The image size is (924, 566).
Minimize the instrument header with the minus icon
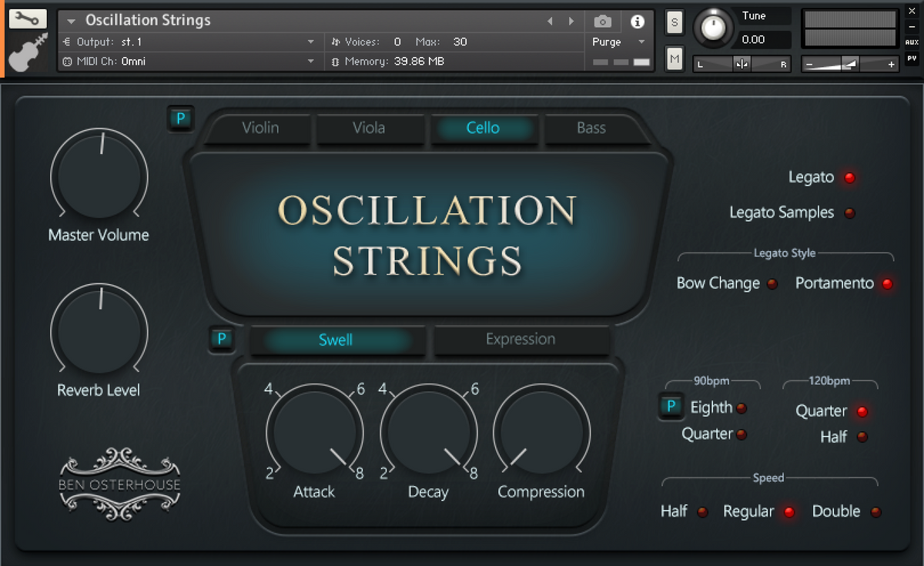tap(912, 27)
